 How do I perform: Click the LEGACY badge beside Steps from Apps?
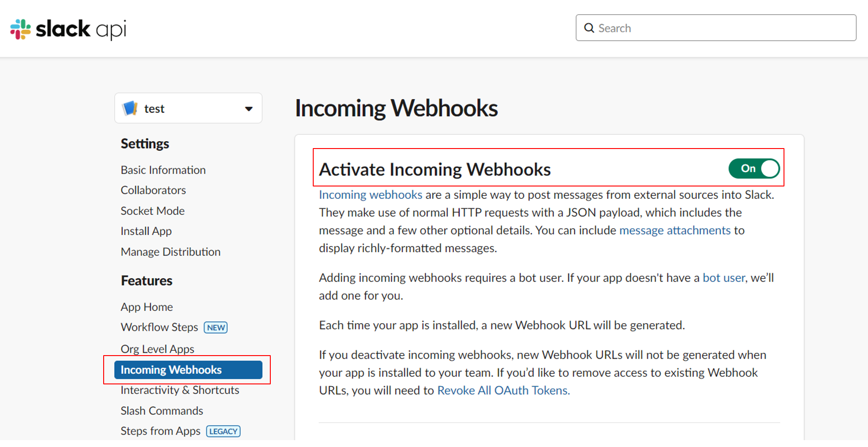pyautogui.click(x=223, y=431)
